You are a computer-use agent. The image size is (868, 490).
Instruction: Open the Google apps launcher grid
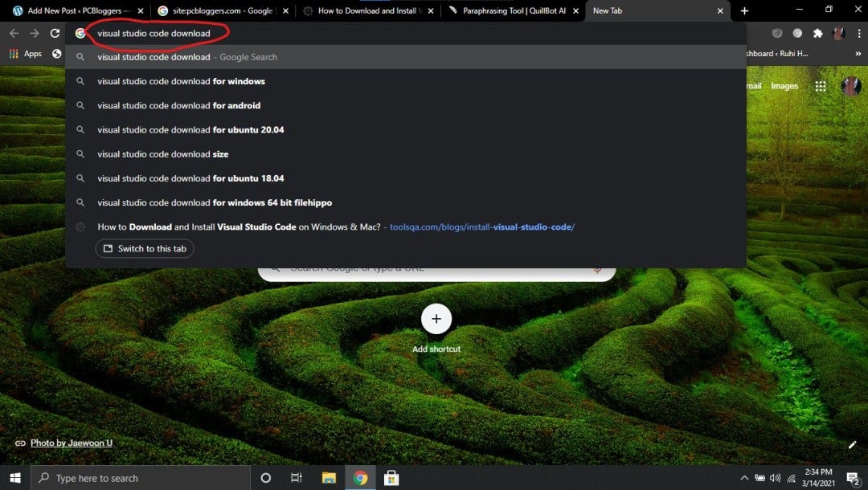pyautogui.click(x=821, y=86)
